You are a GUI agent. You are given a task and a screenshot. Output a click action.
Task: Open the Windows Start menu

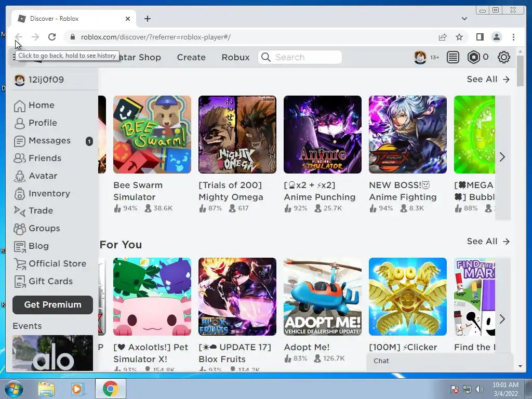pos(13,389)
